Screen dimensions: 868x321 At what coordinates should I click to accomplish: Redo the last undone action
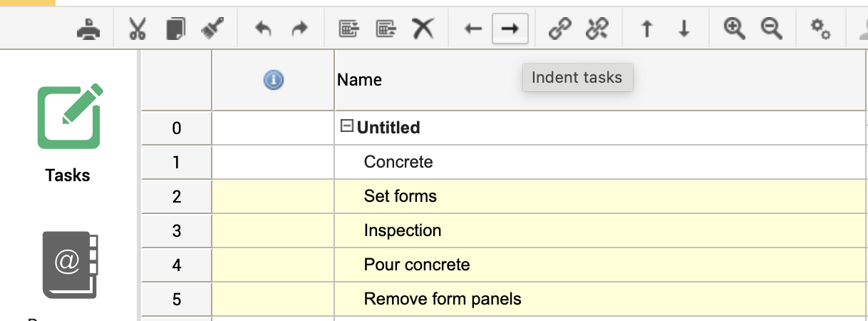[x=300, y=29]
